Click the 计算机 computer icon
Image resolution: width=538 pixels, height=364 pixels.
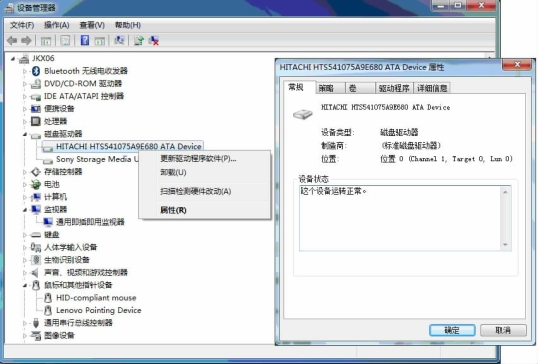36,197
